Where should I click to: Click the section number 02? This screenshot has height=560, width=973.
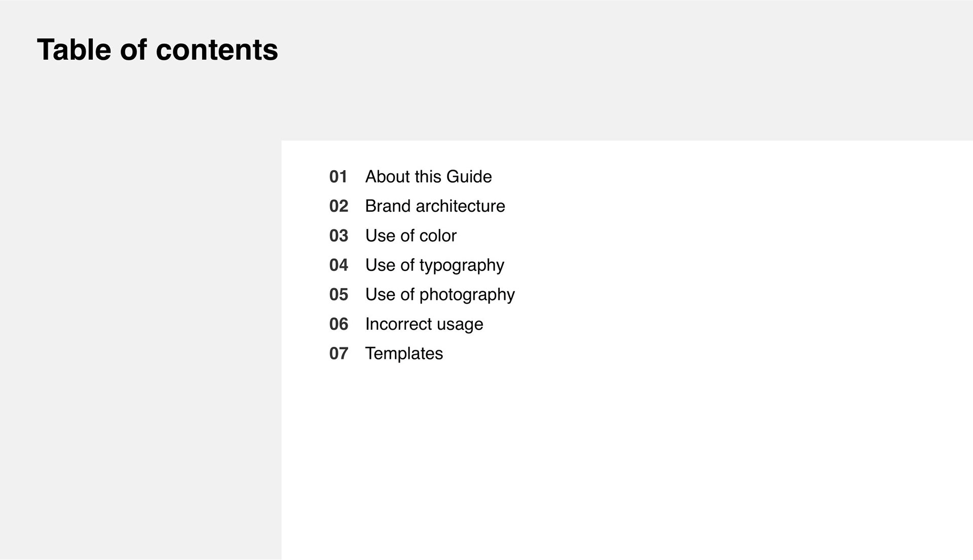339,206
